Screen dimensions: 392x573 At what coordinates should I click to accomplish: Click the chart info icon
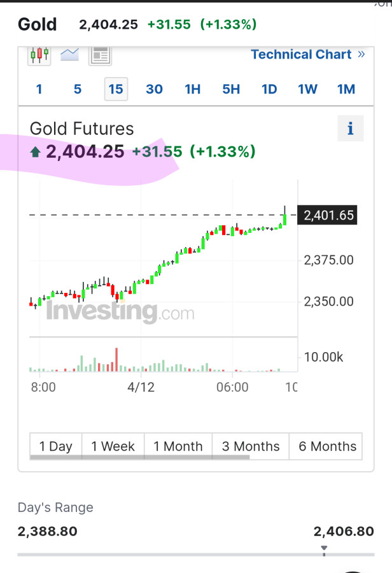(350, 129)
